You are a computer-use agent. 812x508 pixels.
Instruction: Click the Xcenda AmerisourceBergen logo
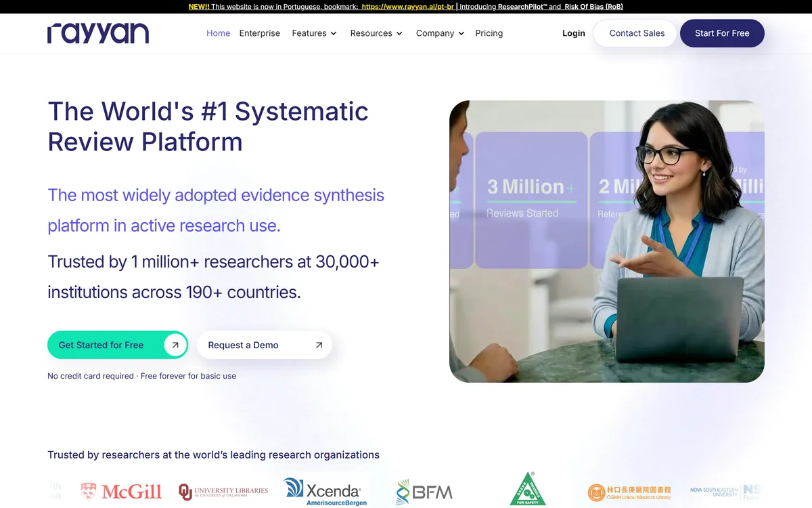click(x=325, y=491)
